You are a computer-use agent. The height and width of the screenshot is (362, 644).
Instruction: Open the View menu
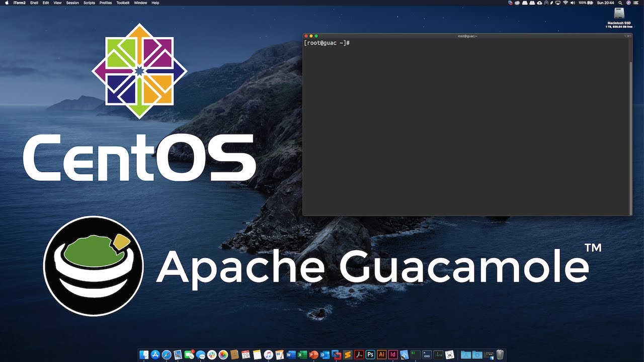pyautogui.click(x=57, y=3)
